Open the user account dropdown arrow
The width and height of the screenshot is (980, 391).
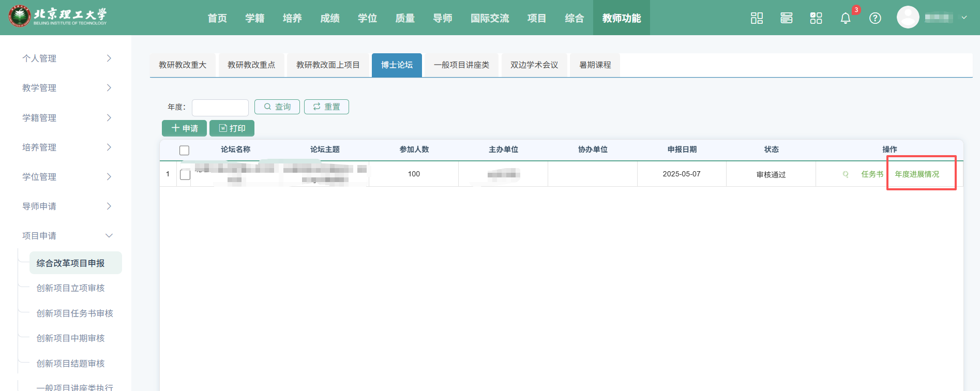click(964, 18)
